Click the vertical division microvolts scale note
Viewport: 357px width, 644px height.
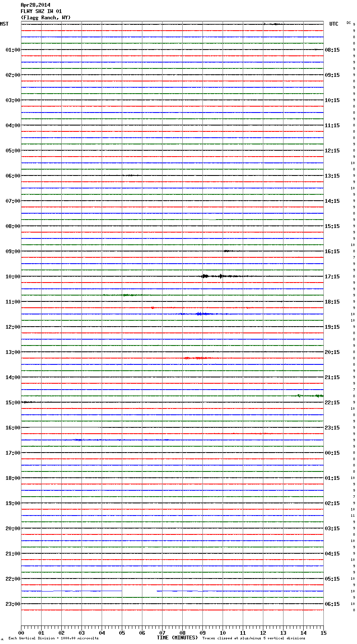[53, 639]
